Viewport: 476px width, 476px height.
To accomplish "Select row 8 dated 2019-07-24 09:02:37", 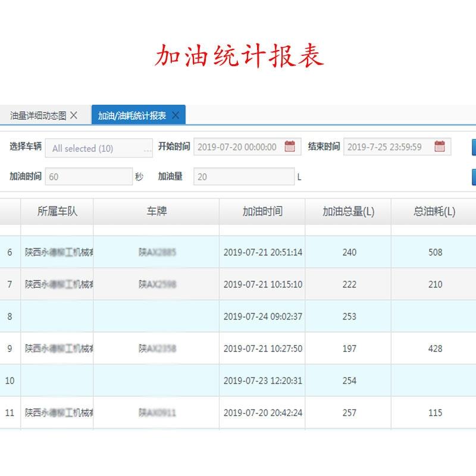I will pyautogui.click(x=262, y=317).
